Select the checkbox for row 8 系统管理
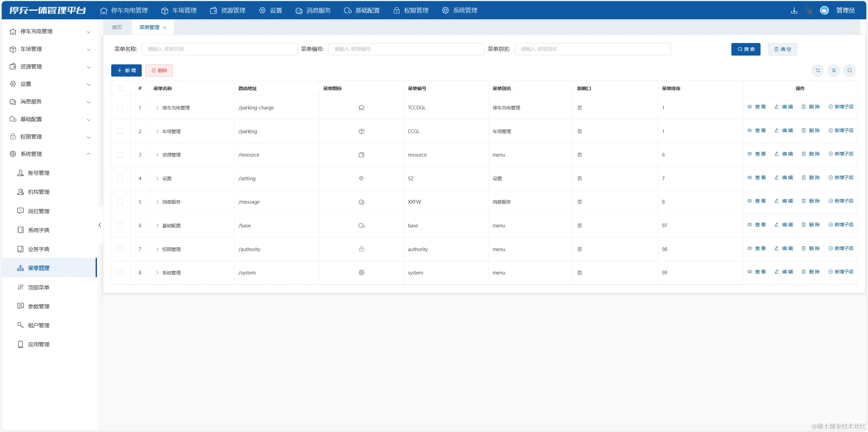The image size is (868, 432). pos(120,272)
